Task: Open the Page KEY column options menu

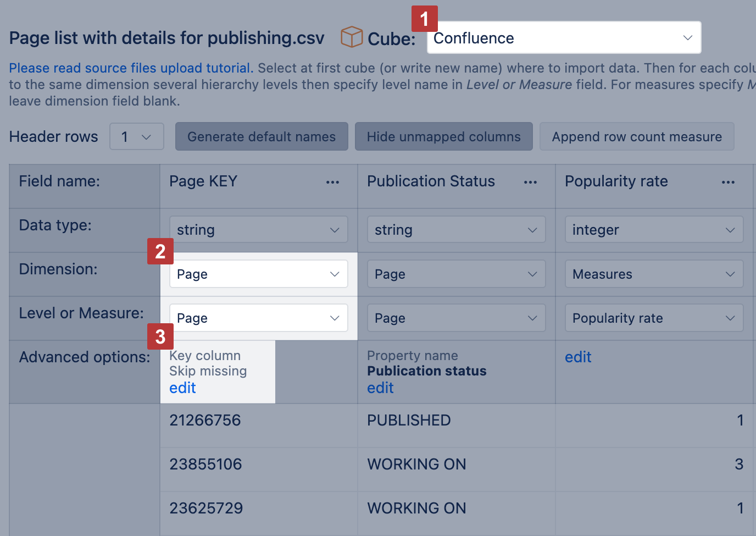Action: pos(332,182)
